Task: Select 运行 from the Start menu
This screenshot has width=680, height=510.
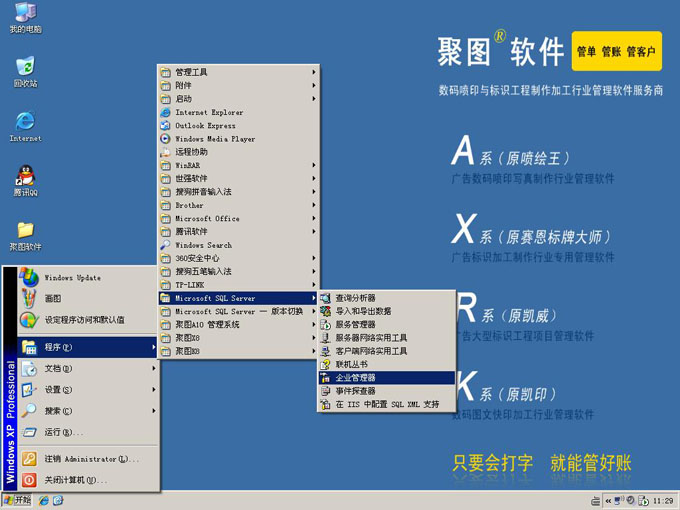Action: (88, 432)
